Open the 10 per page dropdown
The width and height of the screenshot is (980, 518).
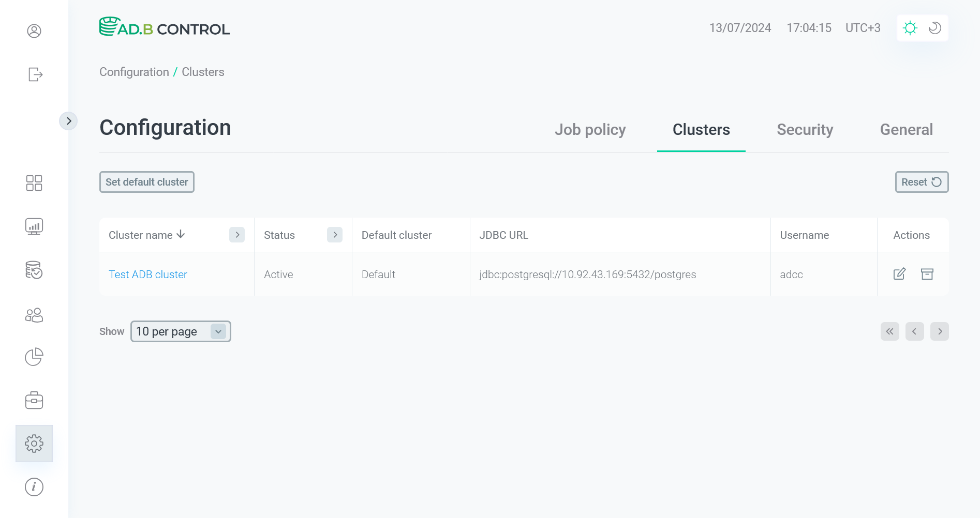[180, 331]
